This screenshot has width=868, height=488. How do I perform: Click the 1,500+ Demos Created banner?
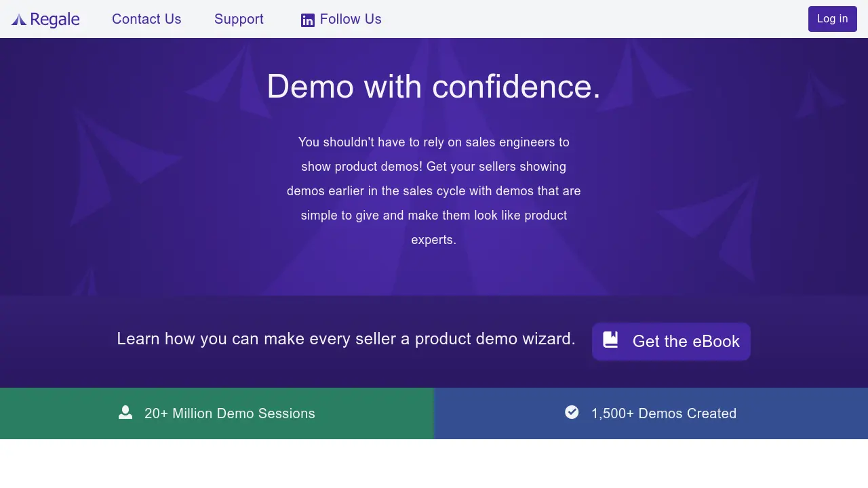(x=650, y=413)
